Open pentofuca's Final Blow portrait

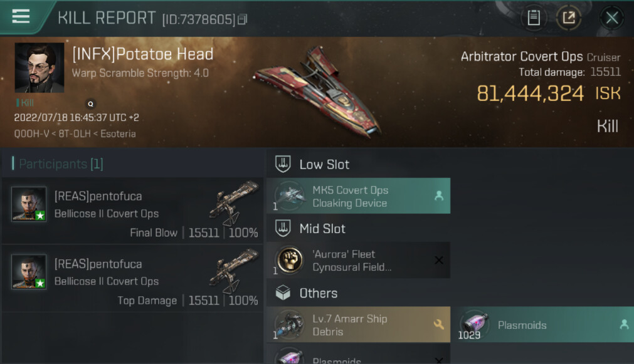(x=29, y=204)
